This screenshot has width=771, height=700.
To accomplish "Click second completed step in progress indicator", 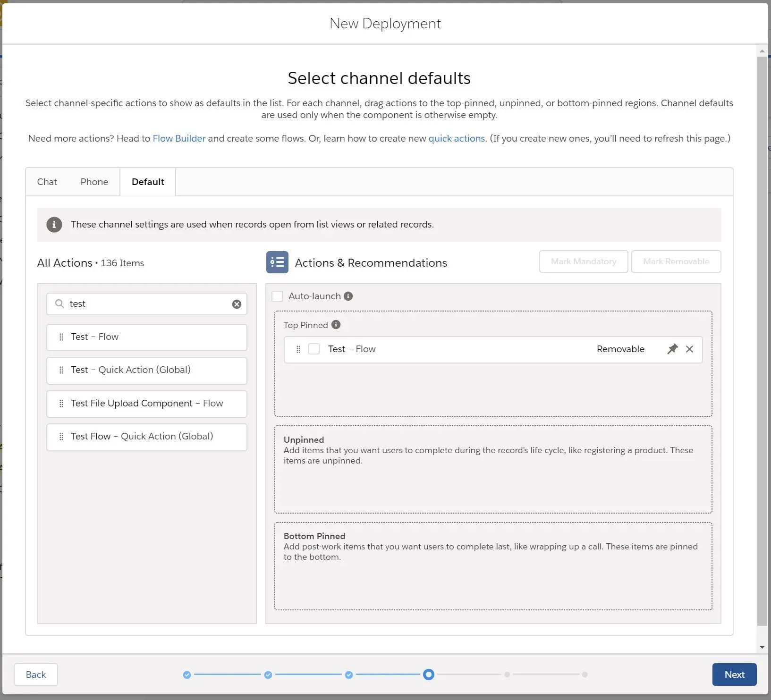I will 268,675.
